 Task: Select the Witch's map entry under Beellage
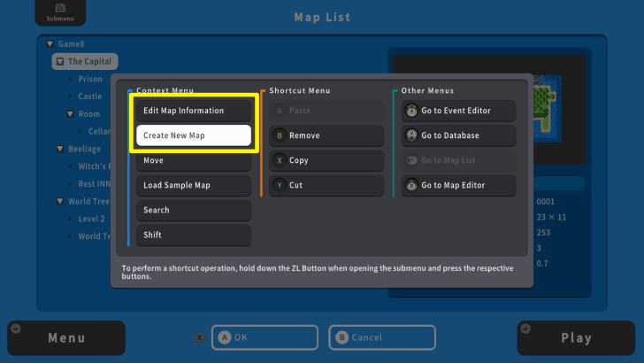click(94, 166)
